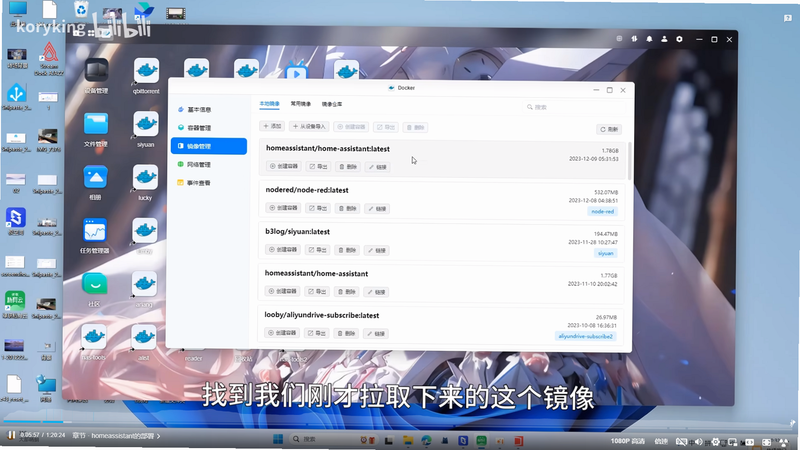This screenshot has width=800, height=450.
Task: Click the node-red container tag
Action: [602, 211]
